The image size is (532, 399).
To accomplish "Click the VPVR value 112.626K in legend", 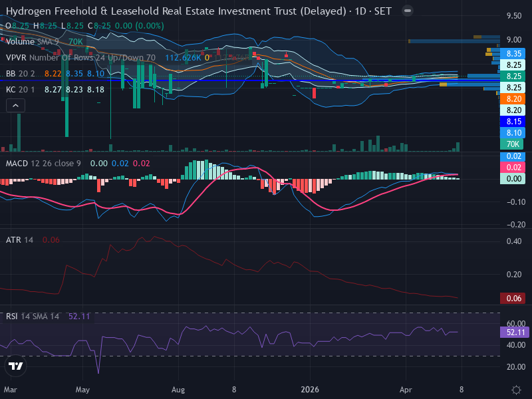I will click(x=183, y=58).
